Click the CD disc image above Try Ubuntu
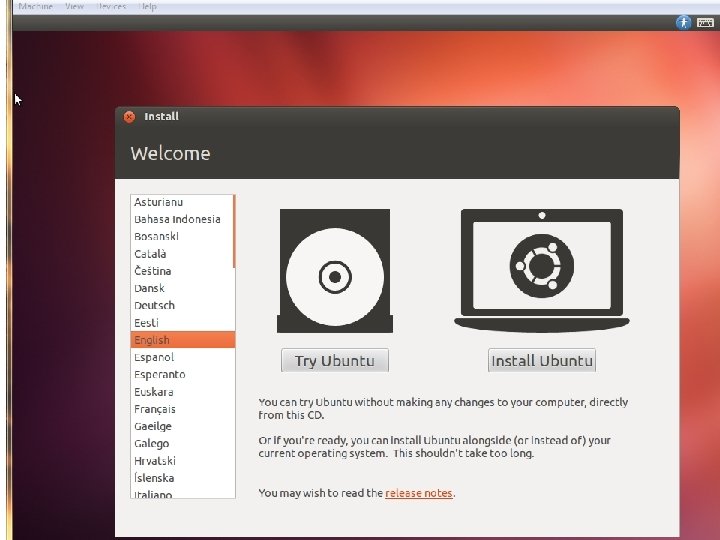The height and width of the screenshot is (540, 720). 335,271
